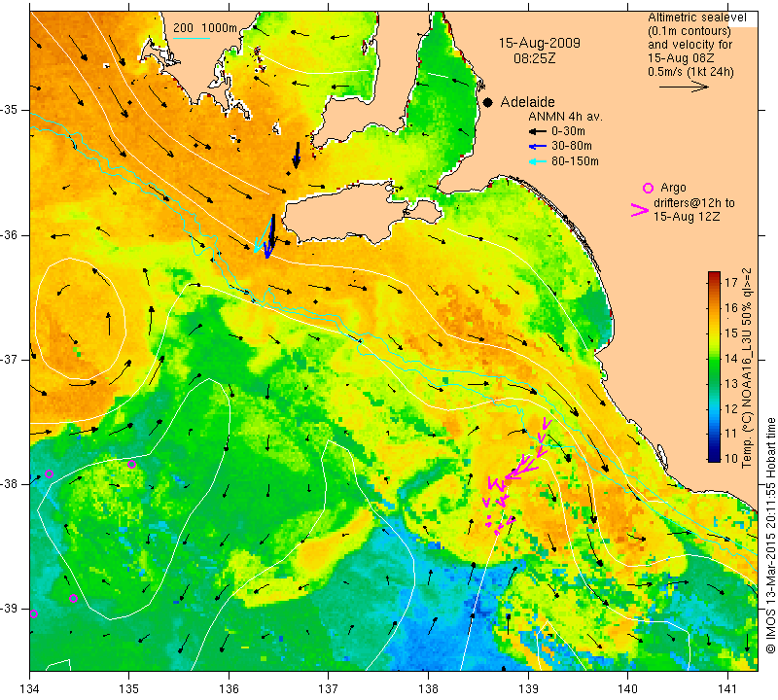
Task: Click the 'ANMN 4h av.' legend heading
Action: [565, 117]
